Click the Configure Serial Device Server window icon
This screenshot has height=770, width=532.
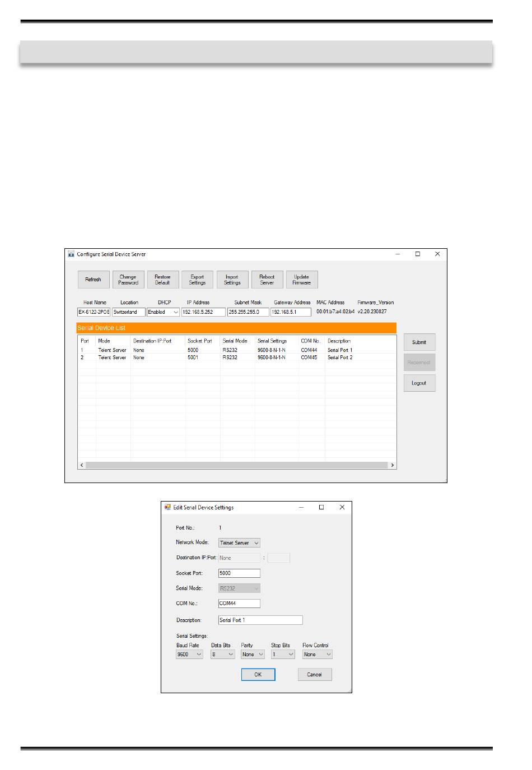point(71,254)
